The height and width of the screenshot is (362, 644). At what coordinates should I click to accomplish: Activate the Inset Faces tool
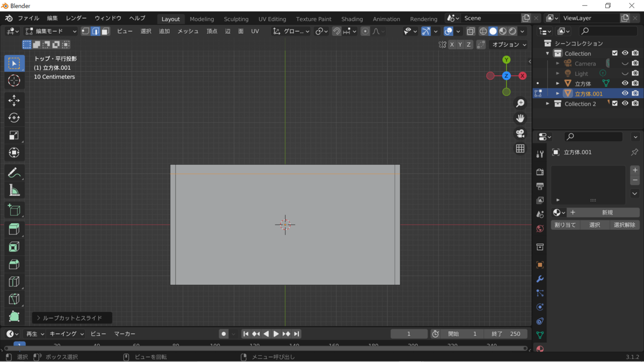tap(14, 247)
